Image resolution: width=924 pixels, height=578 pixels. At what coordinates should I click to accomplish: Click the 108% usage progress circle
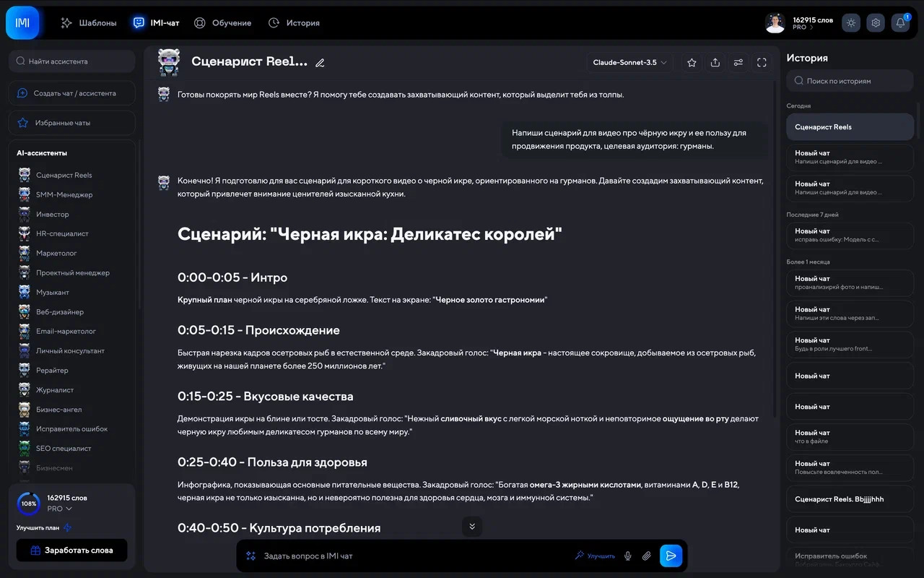27,504
